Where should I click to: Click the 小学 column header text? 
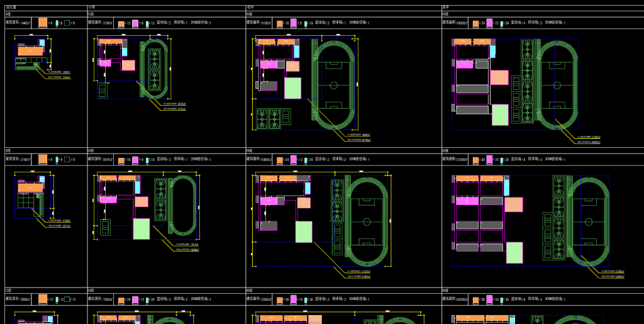tap(91, 8)
